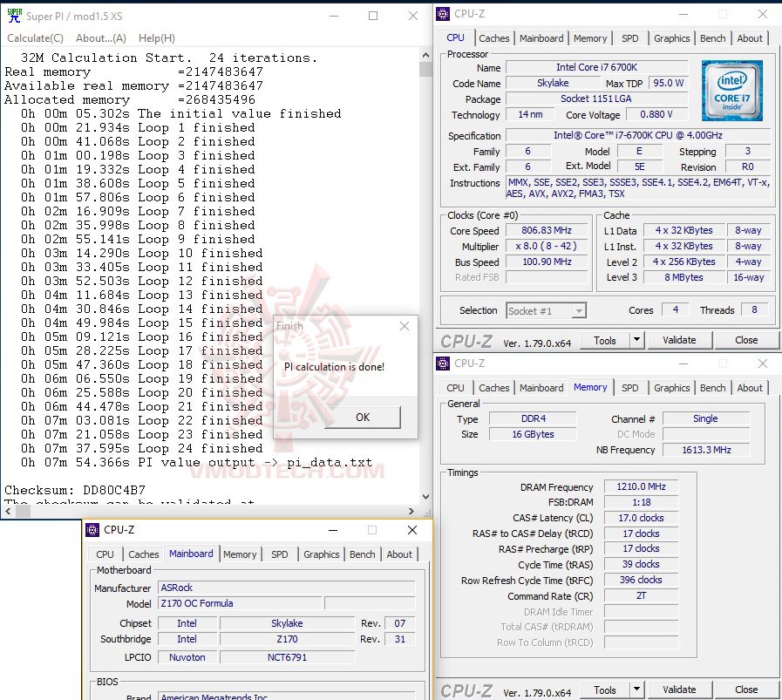The height and width of the screenshot is (700, 782).
Task: Click the multiplier value x 8.0 (8 - 42)
Action: coord(547,247)
